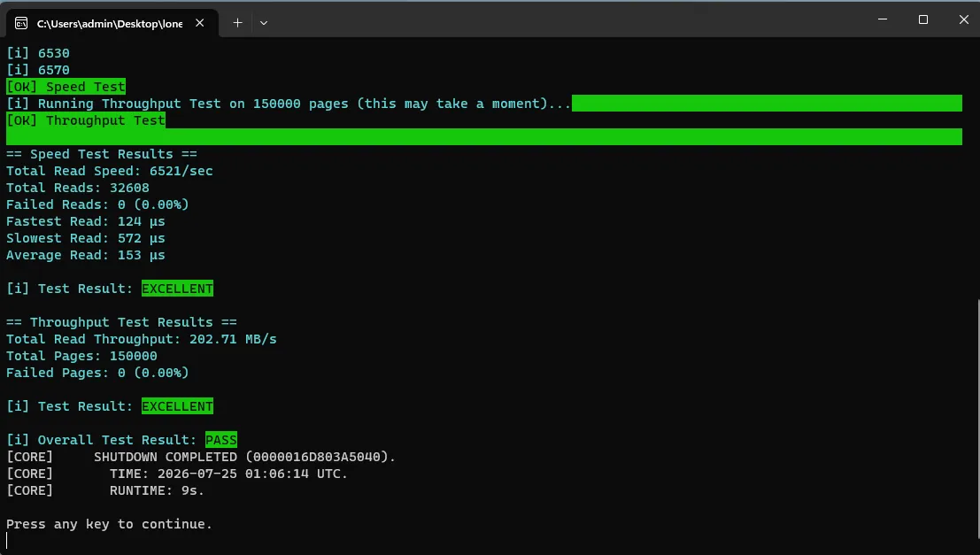
Task: Click the highlighted [OK] Speed Test line
Action: point(66,86)
